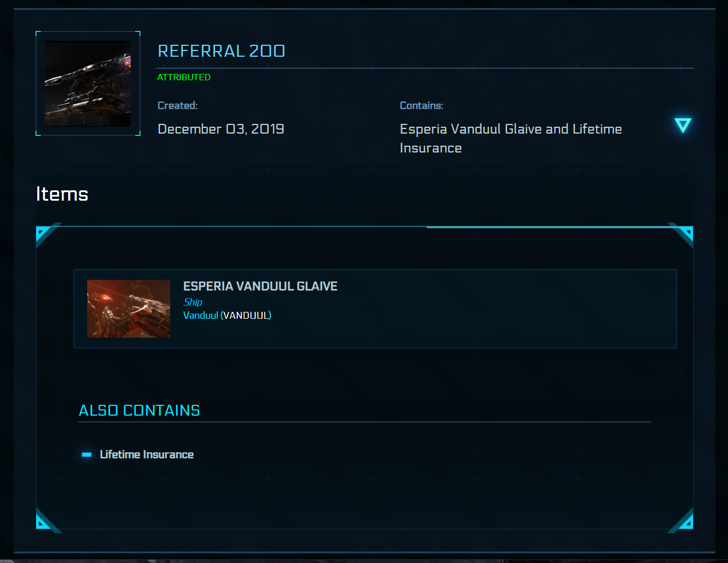
Task: Click the ALSO CONTAINS section heading
Action: [x=139, y=410]
